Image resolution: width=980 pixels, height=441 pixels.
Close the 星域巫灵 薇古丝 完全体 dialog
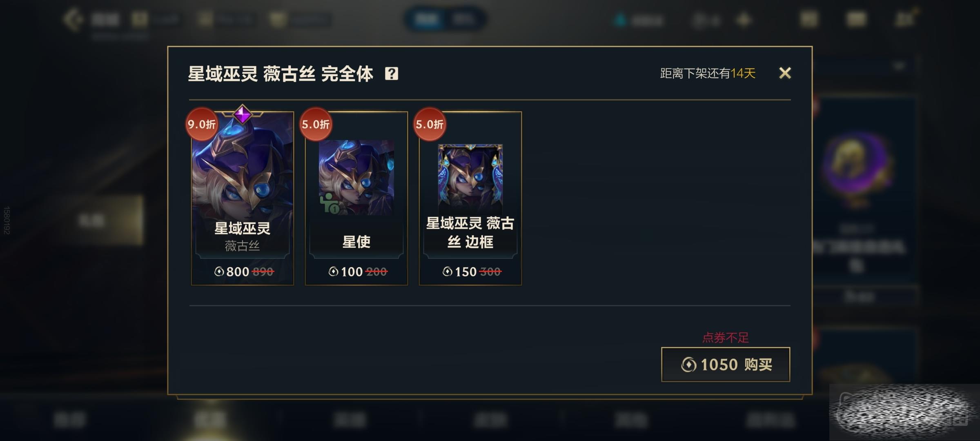point(785,73)
